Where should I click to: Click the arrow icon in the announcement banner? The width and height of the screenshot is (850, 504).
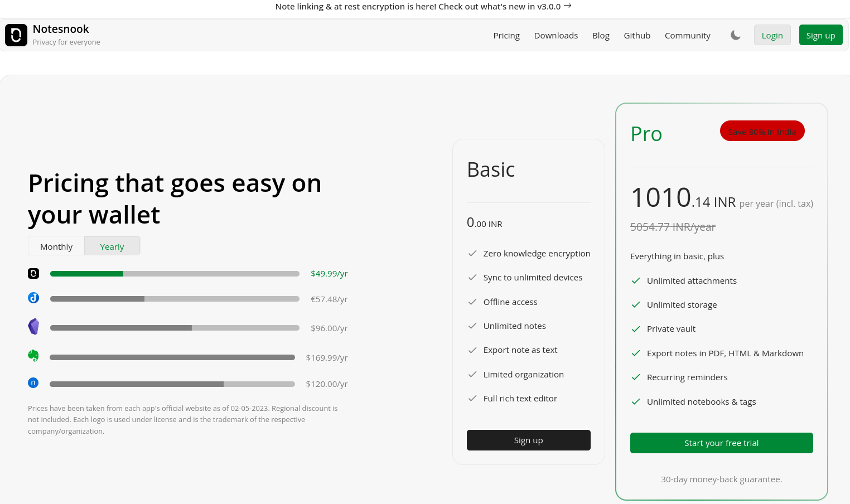[567, 6]
